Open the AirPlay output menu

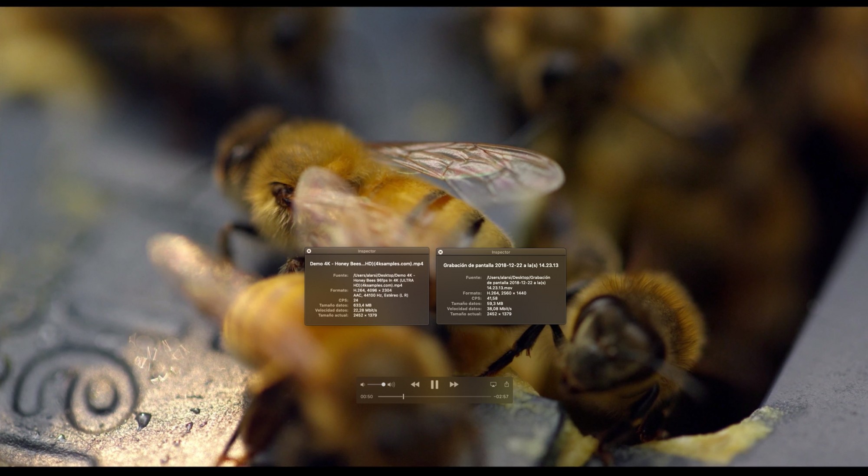tap(493, 384)
